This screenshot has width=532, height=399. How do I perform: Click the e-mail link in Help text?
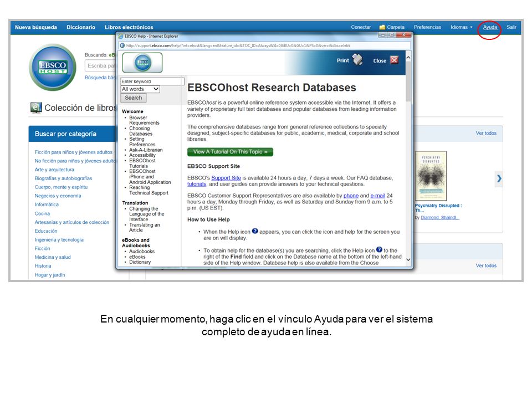pos(377,196)
